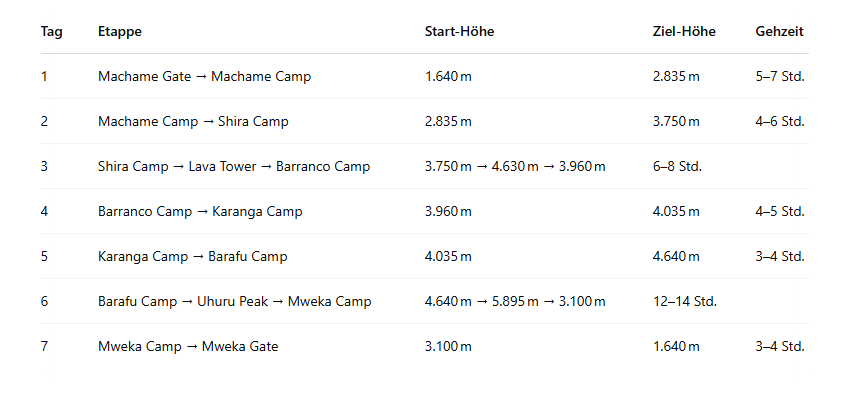Image resolution: width=841 pixels, height=412 pixels.
Task: Select the Barafu Camp → Uhuru Peak stage
Action: click(234, 301)
